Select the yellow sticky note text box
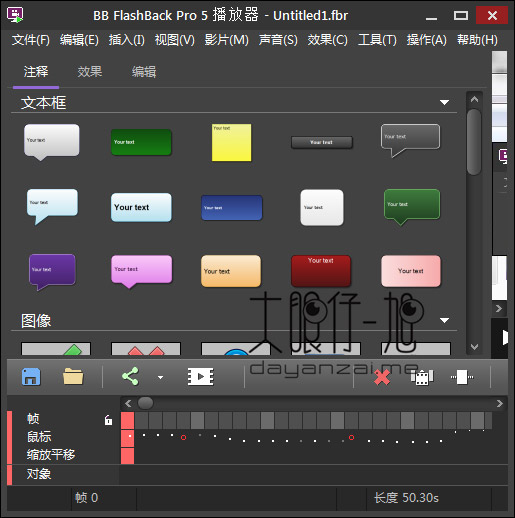 [232, 143]
